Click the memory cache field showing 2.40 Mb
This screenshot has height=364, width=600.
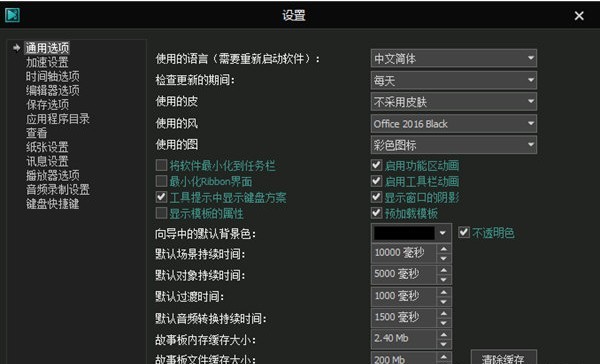click(403, 339)
